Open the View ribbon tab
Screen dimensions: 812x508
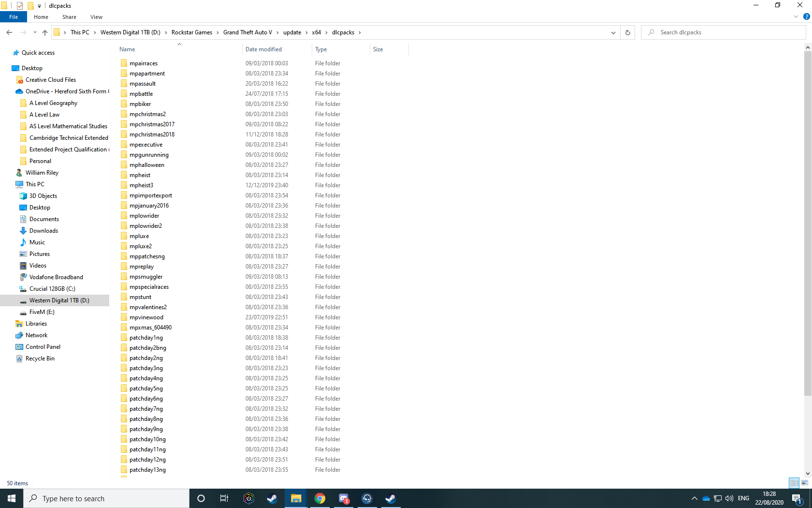tap(96, 17)
